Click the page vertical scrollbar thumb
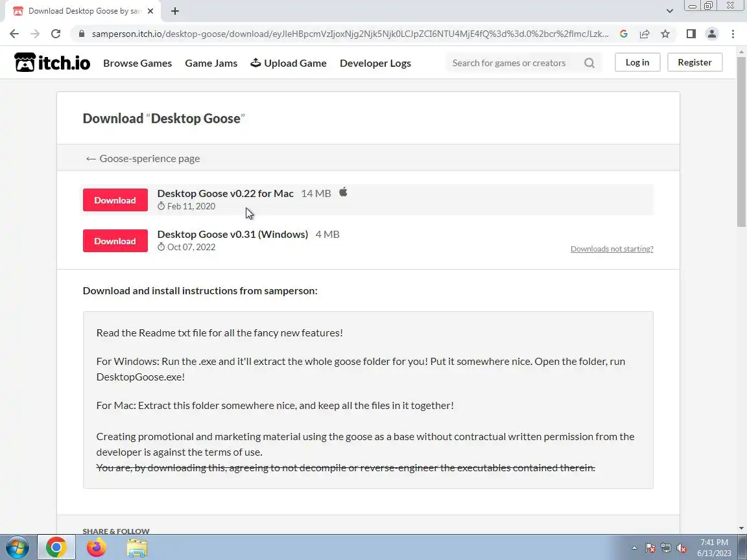This screenshot has width=747, height=560. (x=742, y=141)
